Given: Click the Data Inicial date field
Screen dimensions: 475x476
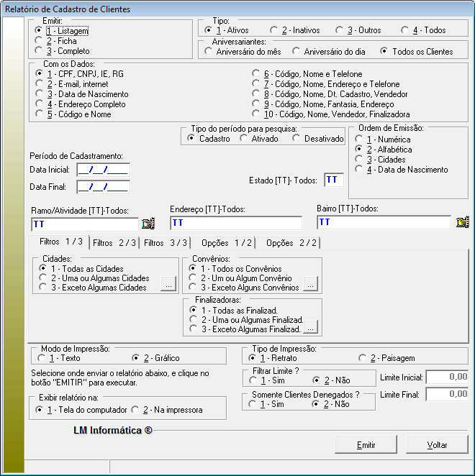Looking at the screenshot, I should pyautogui.click(x=102, y=170).
